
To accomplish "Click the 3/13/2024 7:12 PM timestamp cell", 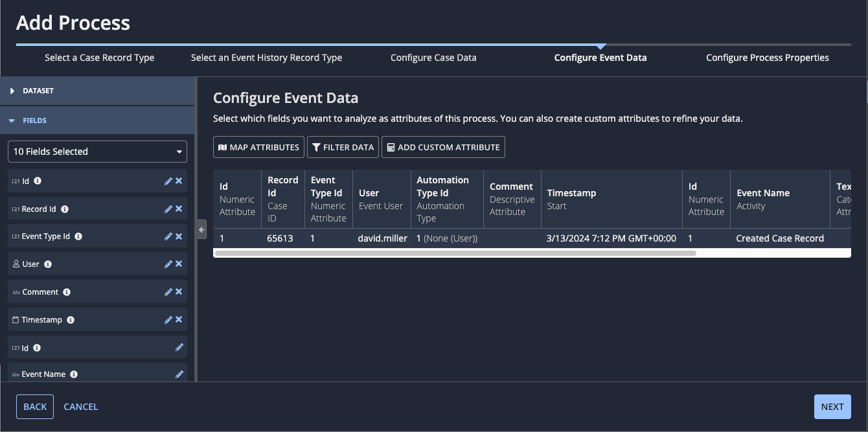I will (611, 238).
